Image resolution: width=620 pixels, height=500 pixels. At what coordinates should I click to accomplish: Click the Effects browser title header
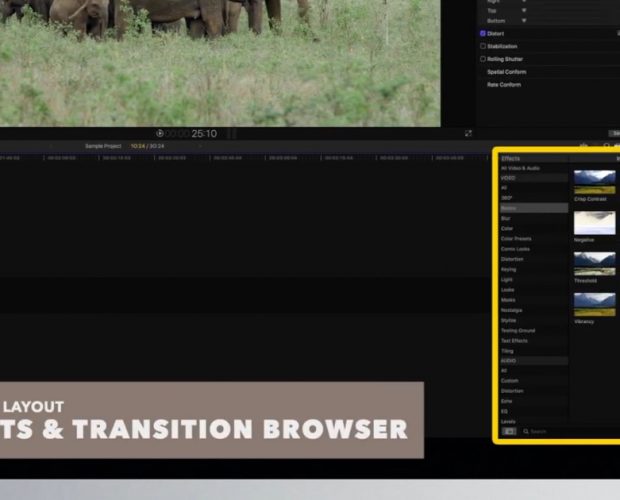click(510, 158)
